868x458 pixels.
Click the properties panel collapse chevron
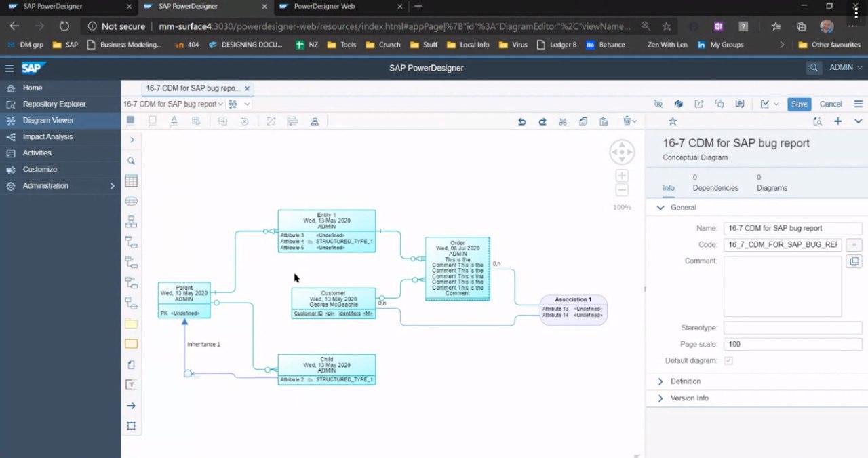(x=858, y=121)
